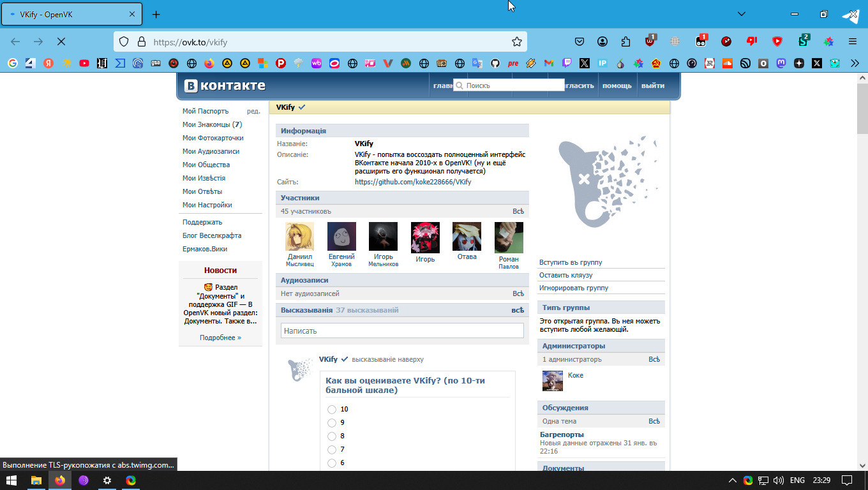Screen dimensions: 868x490
Task: Open the Windows notification center
Action: tap(847, 480)
